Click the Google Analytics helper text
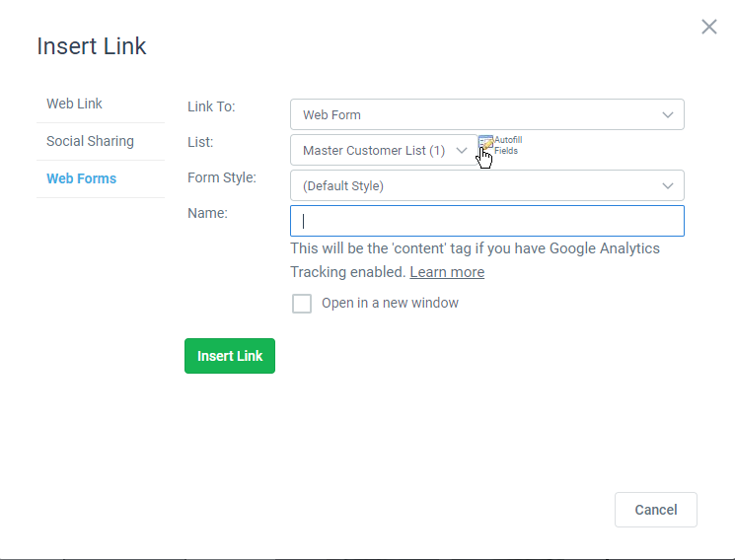The image size is (735, 560). (x=475, y=248)
